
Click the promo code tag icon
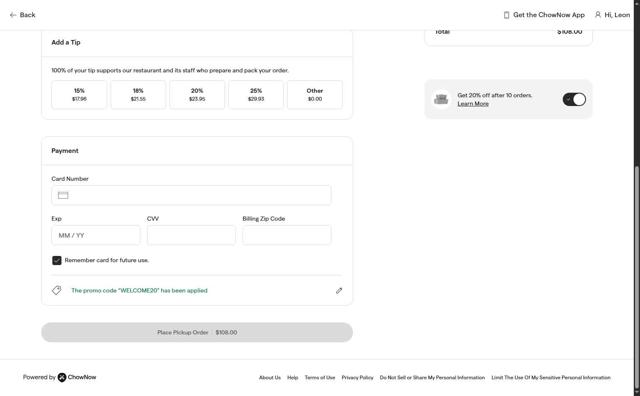pos(57,290)
